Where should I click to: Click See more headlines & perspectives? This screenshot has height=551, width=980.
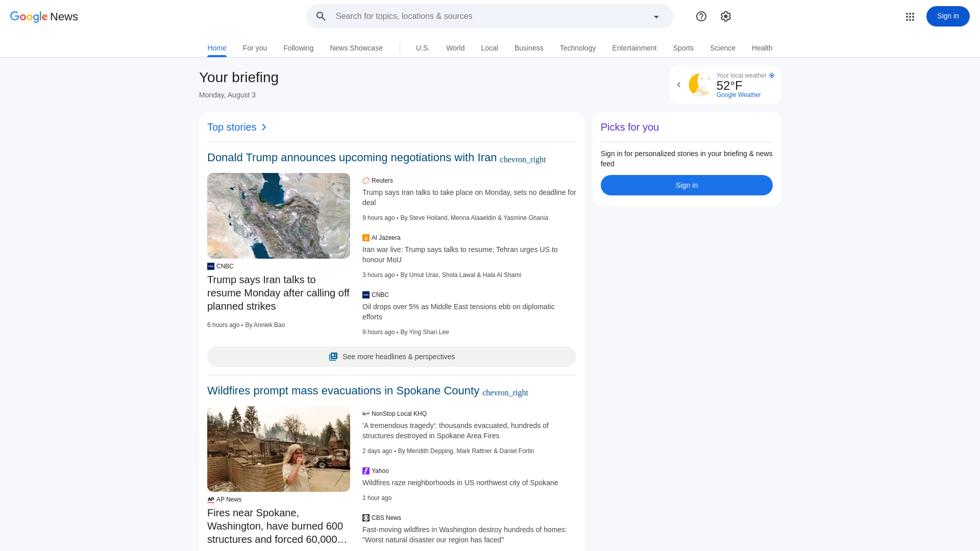[391, 357]
